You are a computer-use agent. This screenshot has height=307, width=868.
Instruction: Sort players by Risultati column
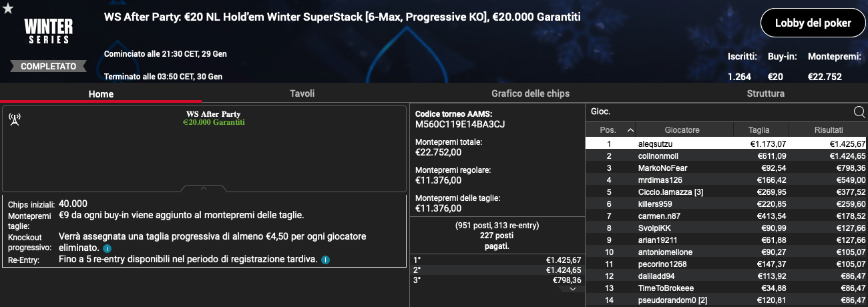829,130
